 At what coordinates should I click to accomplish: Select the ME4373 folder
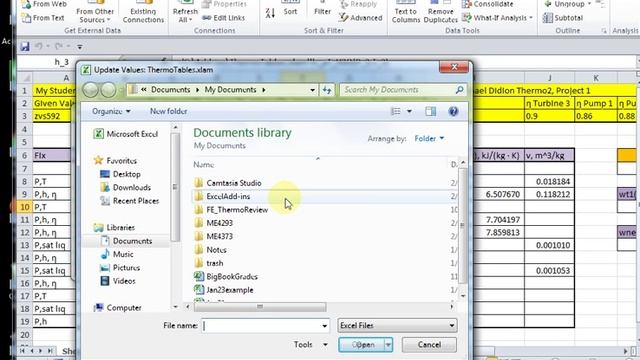pyautogui.click(x=213, y=236)
